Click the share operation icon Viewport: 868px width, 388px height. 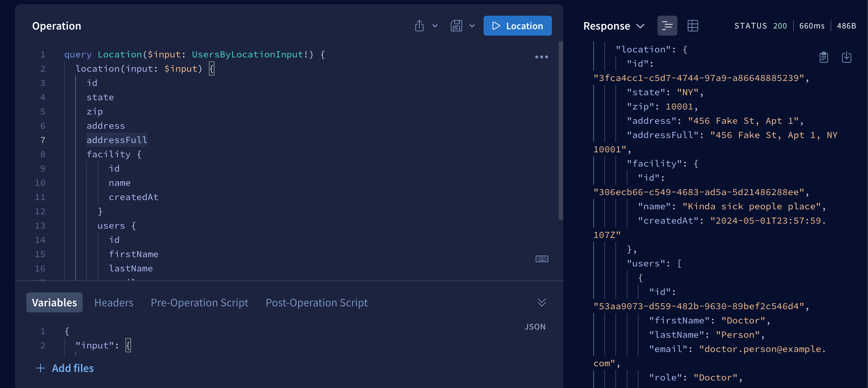pyautogui.click(x=419, y=26)
